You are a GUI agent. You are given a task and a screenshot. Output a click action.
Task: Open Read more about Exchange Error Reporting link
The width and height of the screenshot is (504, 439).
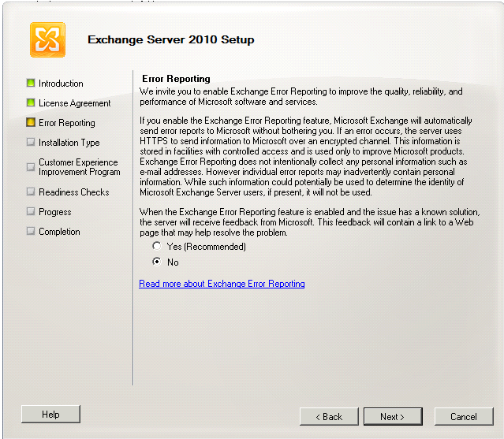tap(222, 284)
